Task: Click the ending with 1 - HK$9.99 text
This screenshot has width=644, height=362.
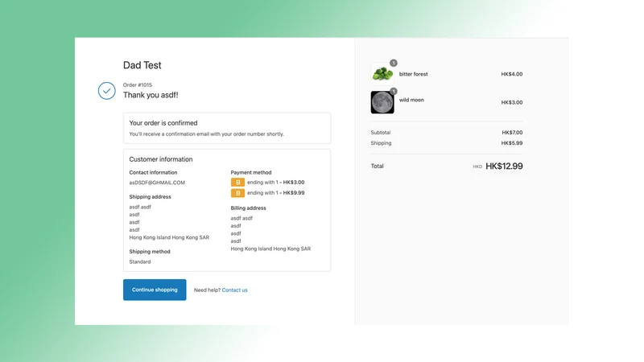Action: click(276, 193)
